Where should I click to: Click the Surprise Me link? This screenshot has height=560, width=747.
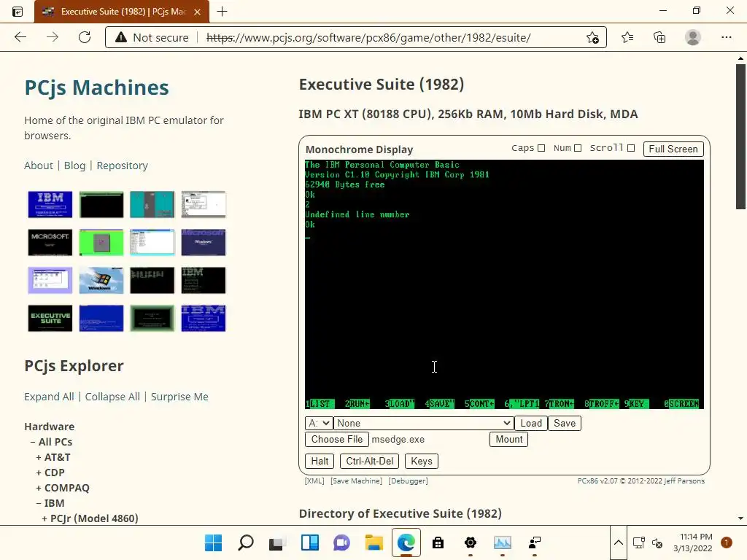point(179,397)
